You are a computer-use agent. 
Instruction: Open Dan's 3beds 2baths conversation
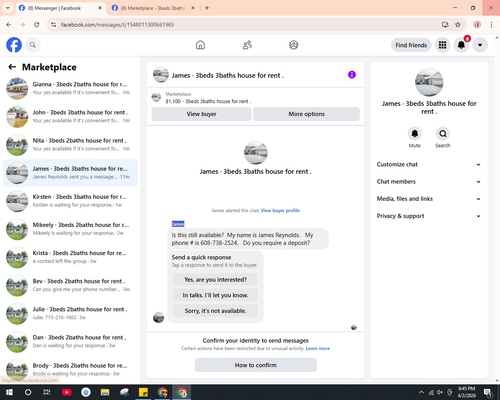pos(70,342)
